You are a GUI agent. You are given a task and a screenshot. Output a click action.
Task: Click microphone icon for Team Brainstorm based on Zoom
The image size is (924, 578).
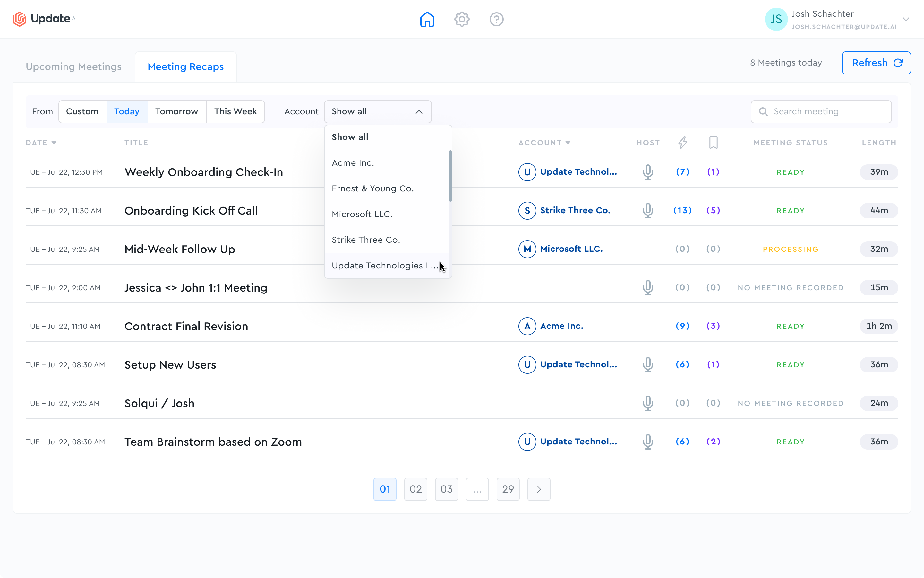click(648, 442)
